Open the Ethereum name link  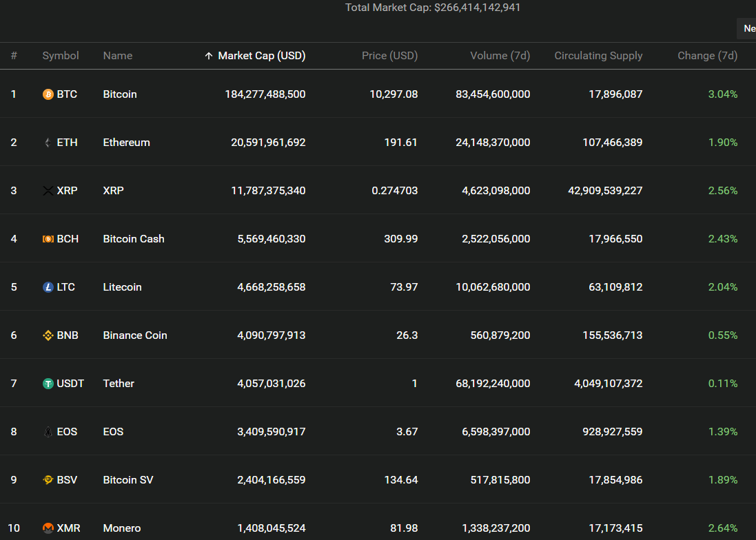click(x=126, y=143)
